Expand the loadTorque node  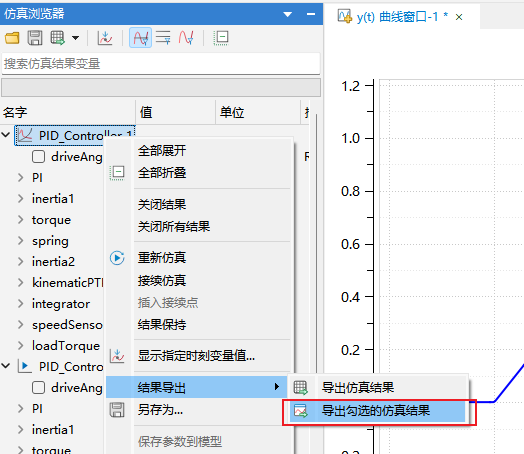pos(21,345)
